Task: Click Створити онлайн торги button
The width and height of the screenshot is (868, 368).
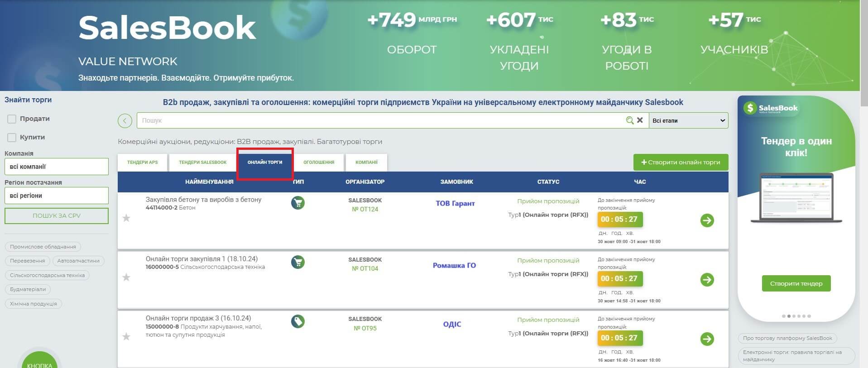Action: pyautogui.click(x=681, y=162)
